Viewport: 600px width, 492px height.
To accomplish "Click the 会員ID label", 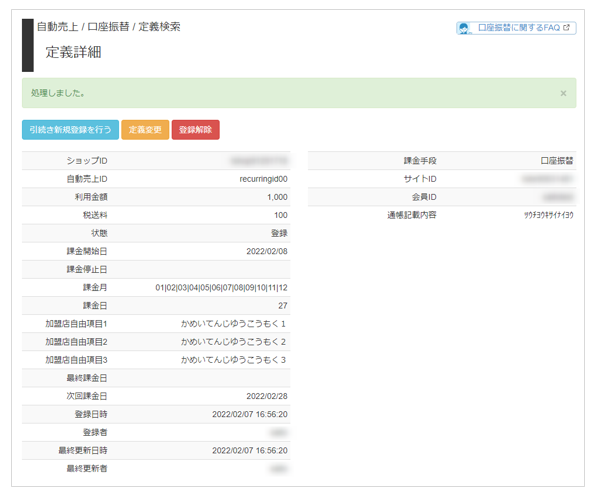I will pos(424,197).
